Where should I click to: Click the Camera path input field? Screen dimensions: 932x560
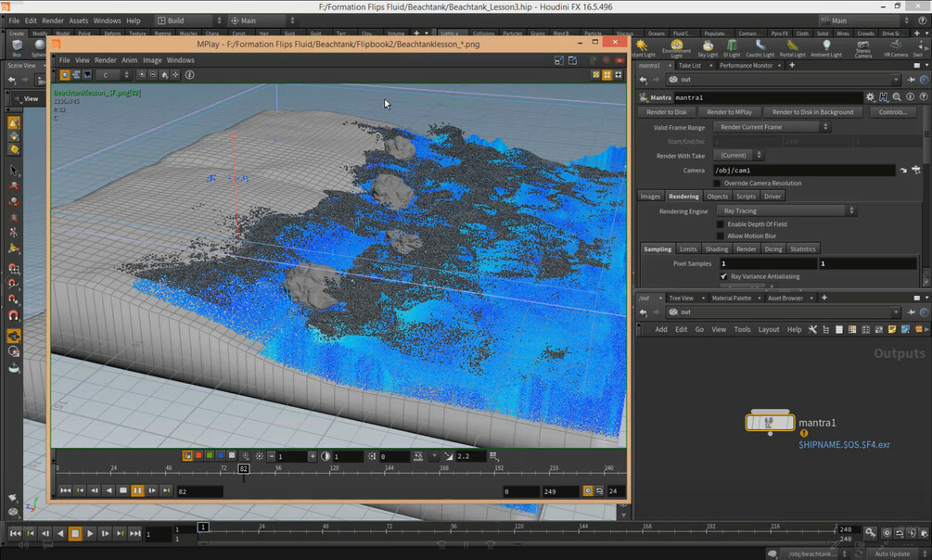tap(802, 171)
